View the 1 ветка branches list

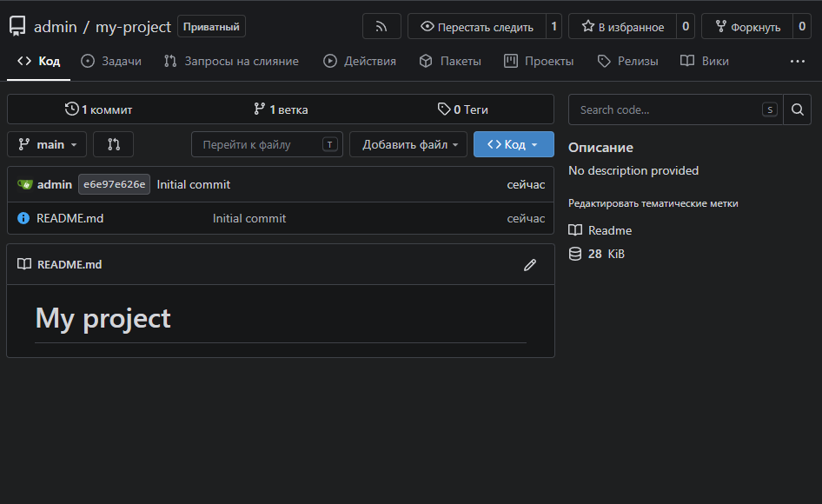coord(281,109)
